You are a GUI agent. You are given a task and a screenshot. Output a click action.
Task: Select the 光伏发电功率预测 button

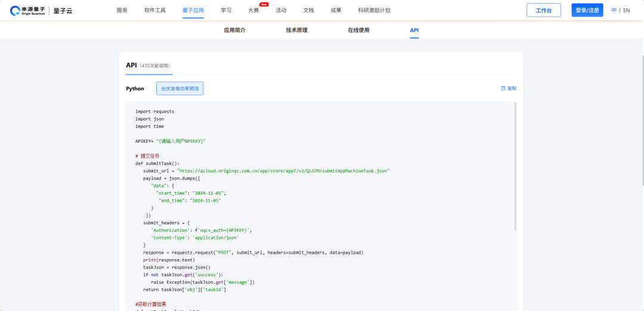(x=180, y=88)
